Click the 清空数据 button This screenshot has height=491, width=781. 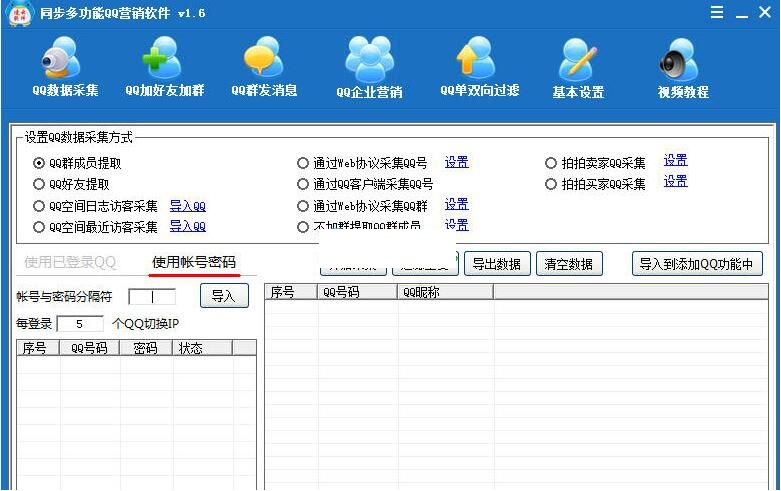point(570,264)
